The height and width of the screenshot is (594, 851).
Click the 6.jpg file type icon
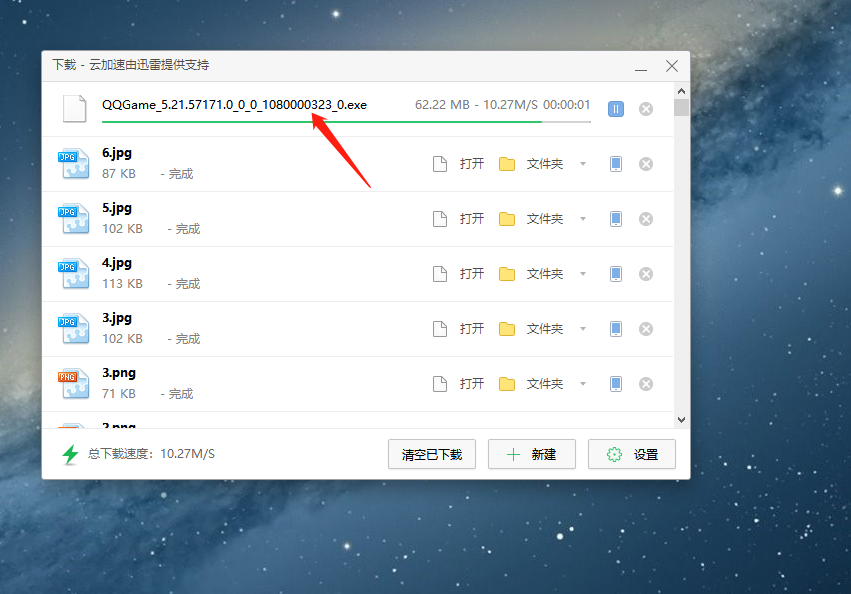click(x=74, y=163)
